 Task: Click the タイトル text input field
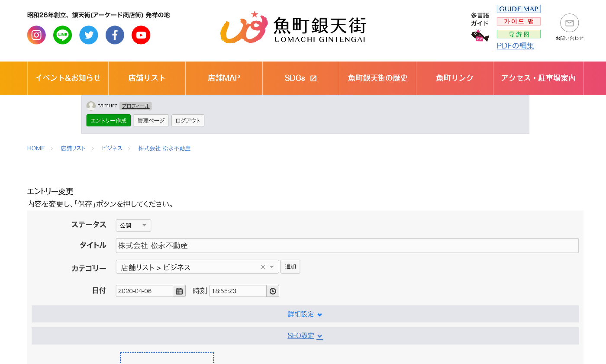(x=347, y=245)
